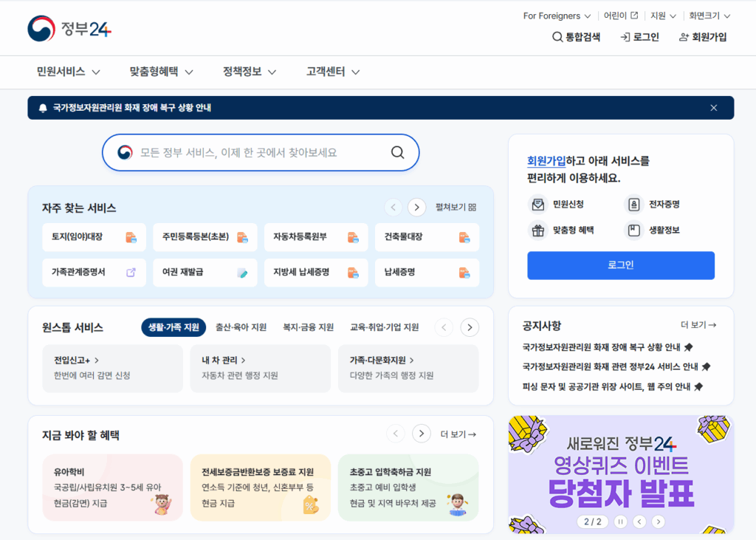Go to next event banner slide
The image size is (756, 540).
click(658, 522)
